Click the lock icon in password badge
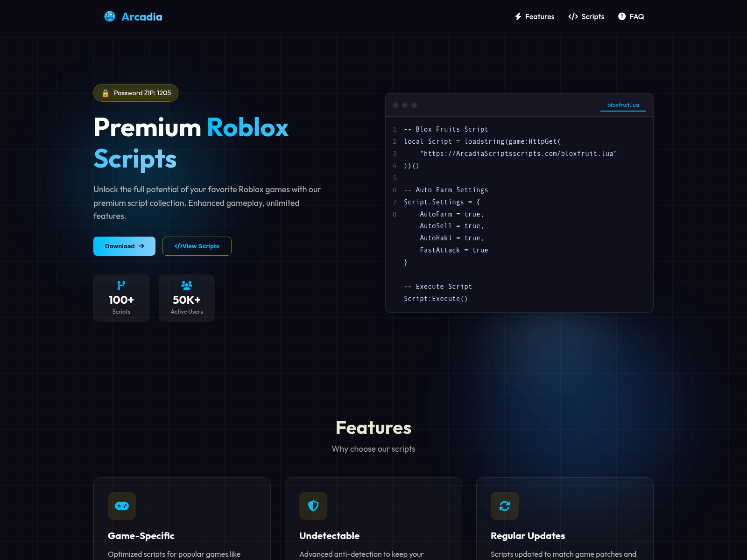This screenshot has height=560, width=747. [x=106, y=93]
